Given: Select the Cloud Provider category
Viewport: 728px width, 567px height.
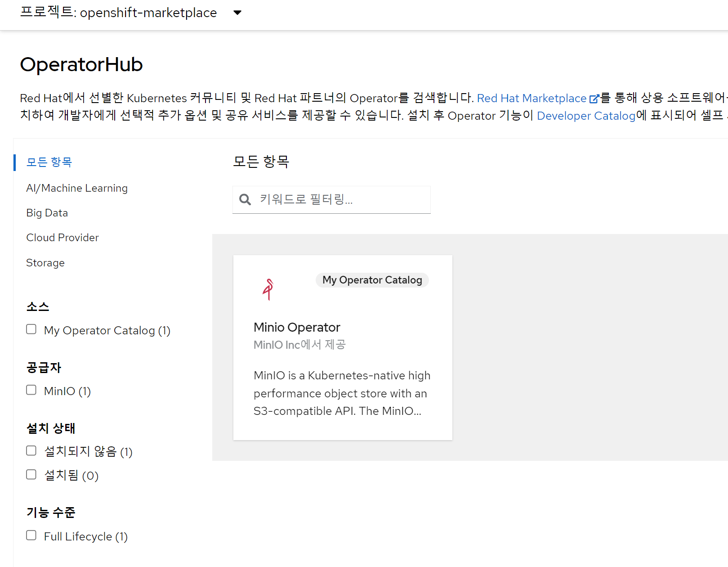Looking at the screenshot, I should [x=63, y=238].
